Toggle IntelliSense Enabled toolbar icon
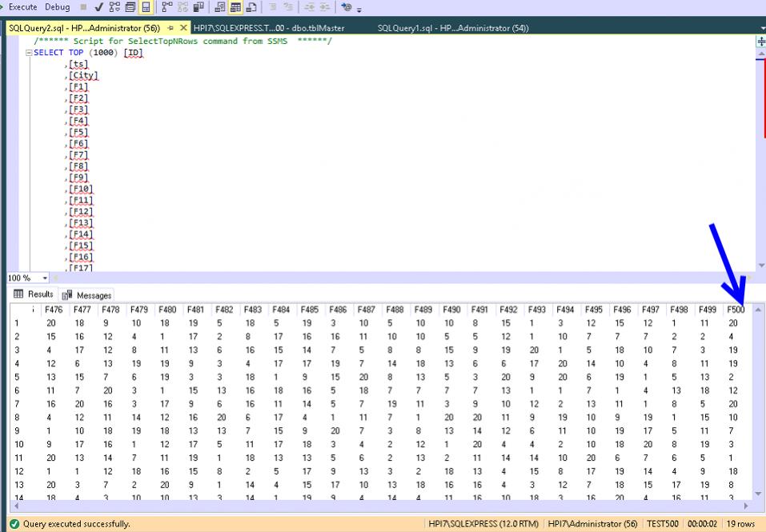 coord(146,7)
